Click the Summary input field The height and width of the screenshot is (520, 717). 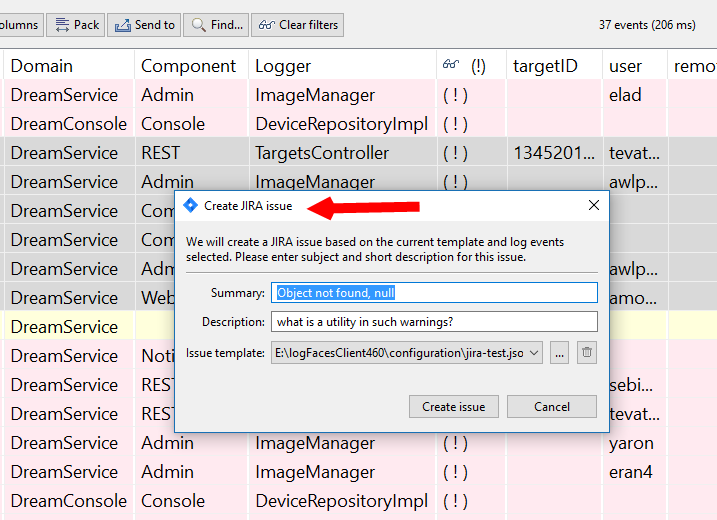click(434, 293)
